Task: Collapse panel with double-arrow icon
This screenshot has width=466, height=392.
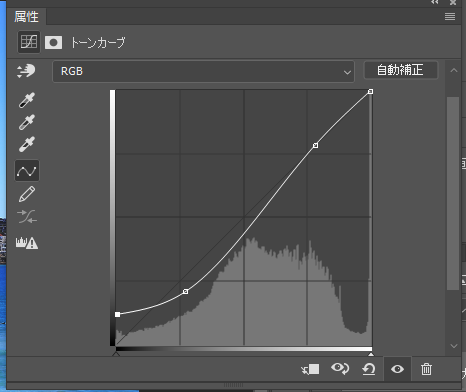Action: coord(434,2)
